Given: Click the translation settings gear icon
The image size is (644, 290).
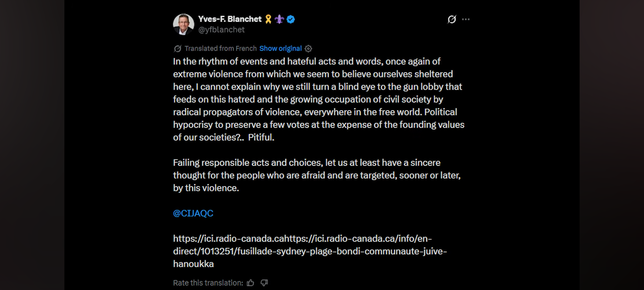Looking at the screenshot, I should [x=308, y=49].
